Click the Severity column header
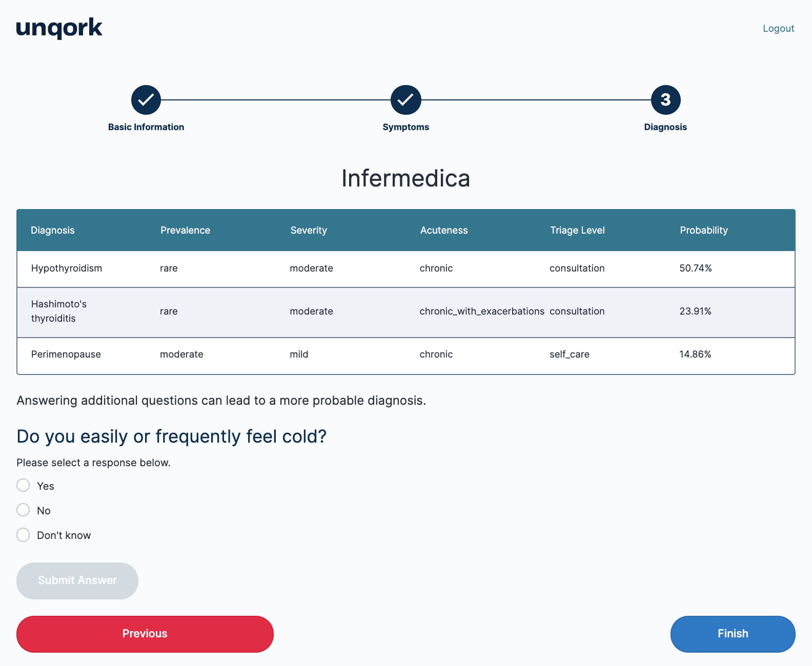 coord(309,231)
